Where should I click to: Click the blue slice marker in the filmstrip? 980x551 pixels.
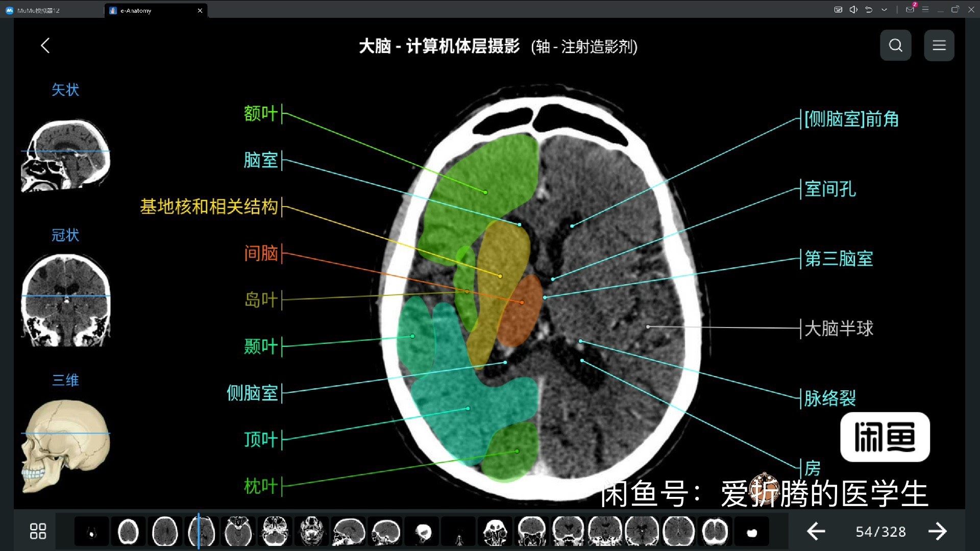pos(199,531)
